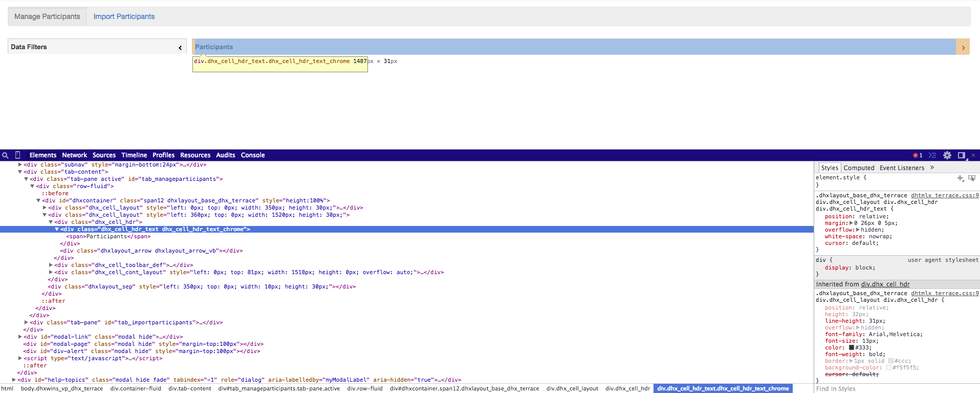The image size is (980, 393).
Task: Open the Sources tab
Action: tap(104, 155)
